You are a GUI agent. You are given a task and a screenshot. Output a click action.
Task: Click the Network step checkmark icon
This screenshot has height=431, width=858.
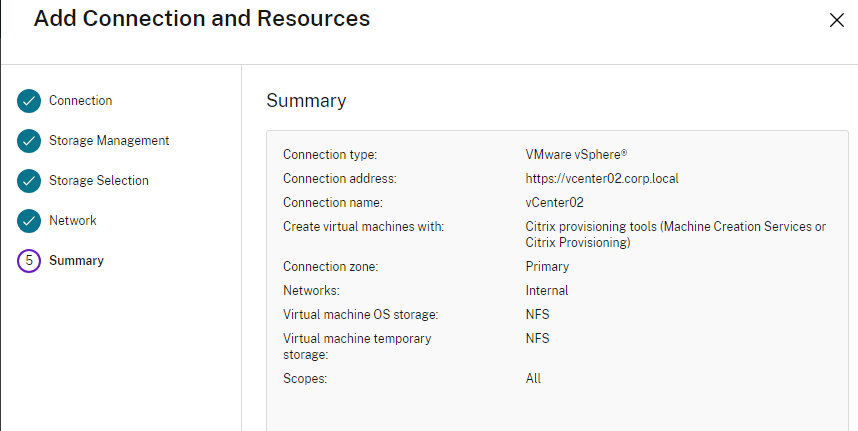click(x=28, y=221)
